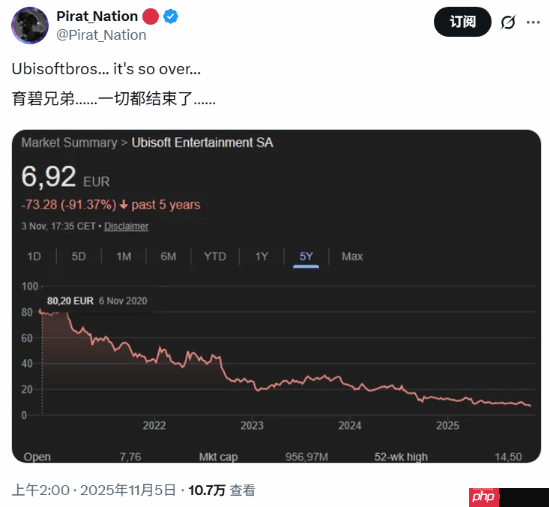Click the 2022 x-axis label
This screenshot has height=507, width=550.
pos(154,426)
